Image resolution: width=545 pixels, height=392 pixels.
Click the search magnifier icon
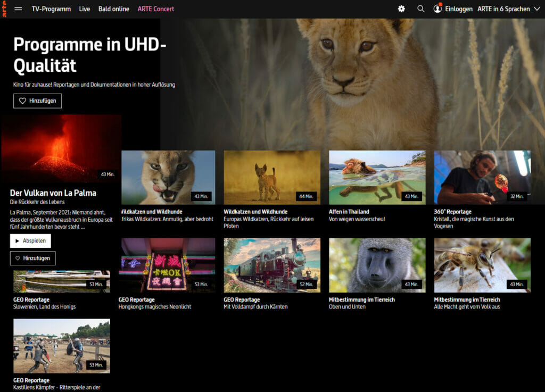click(421, 9)
